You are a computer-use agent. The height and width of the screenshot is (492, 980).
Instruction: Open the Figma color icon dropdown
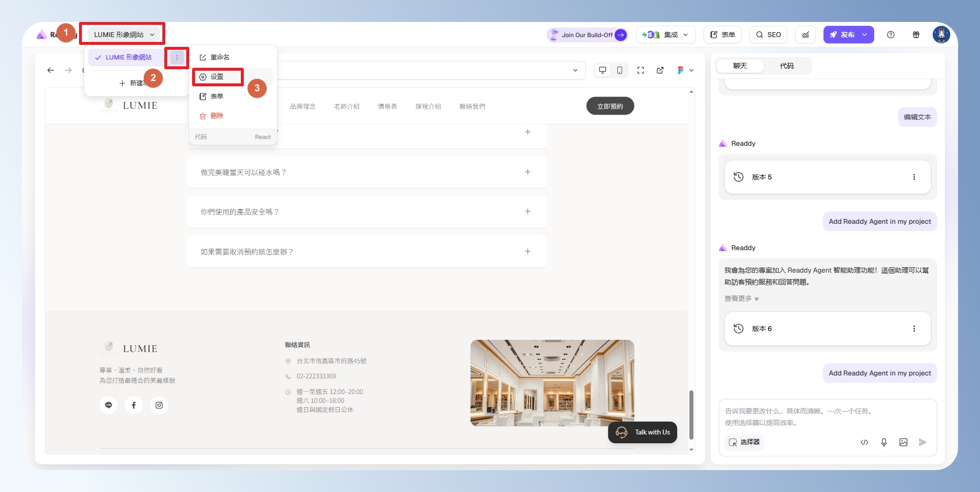pos(685,70)
